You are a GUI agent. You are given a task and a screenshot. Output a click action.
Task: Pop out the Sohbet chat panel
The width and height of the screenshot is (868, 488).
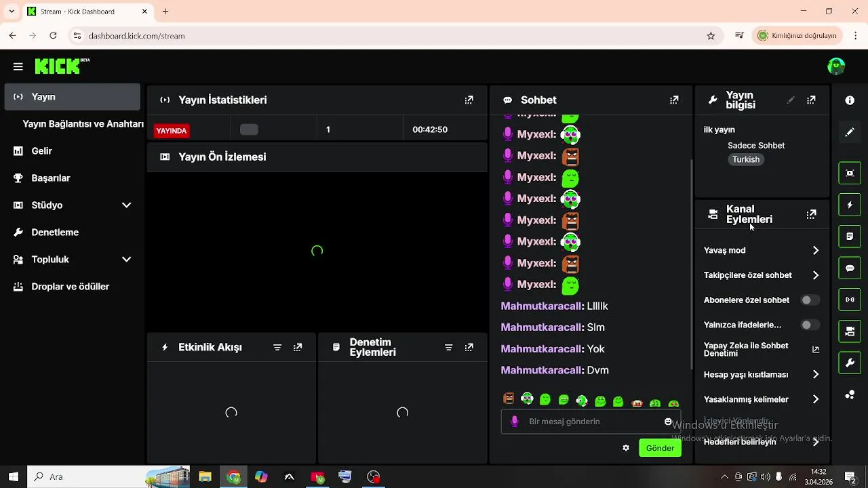pos(674,100)
